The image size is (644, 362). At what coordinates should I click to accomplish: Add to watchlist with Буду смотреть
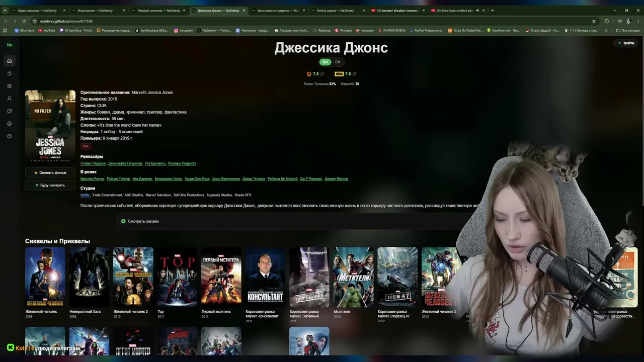click(50, 185)
